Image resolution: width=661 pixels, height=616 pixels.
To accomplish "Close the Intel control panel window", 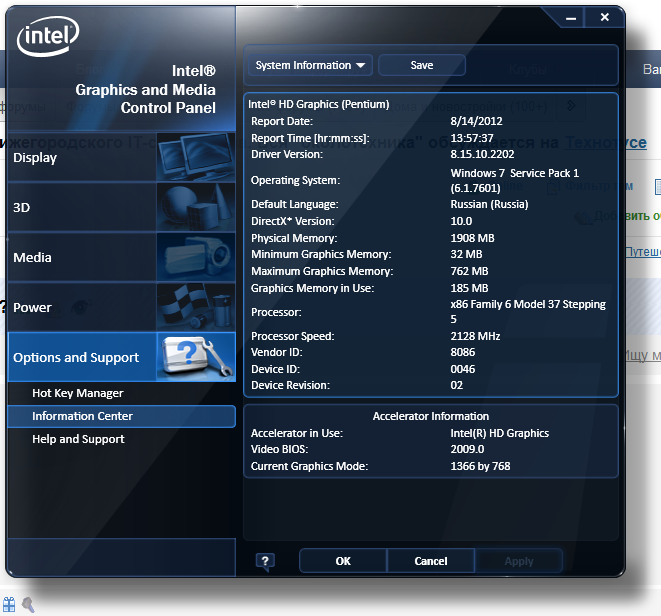I will 605,17.
